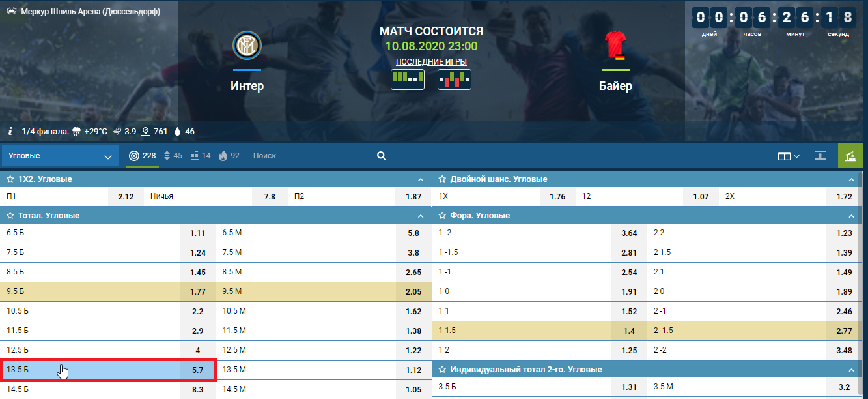Select the 13.5 Б odds 5.7 bet

[198, 370]
